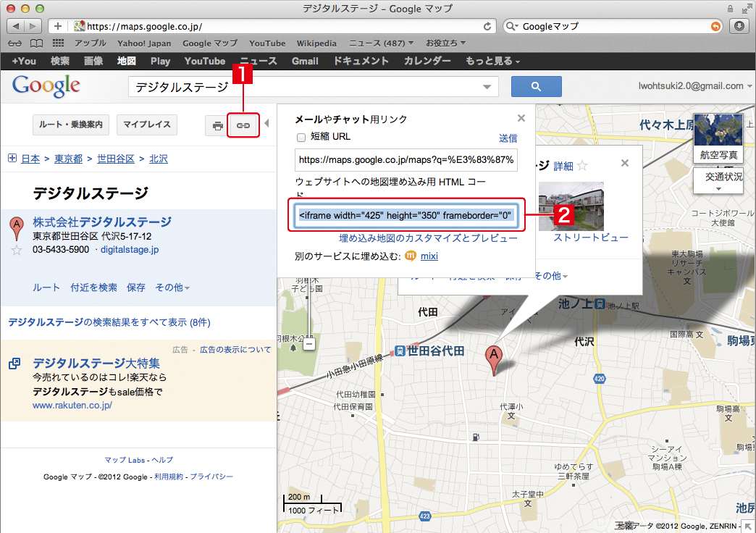
Task: Open the digitalstage.jp link
Action: coord(130,249)
